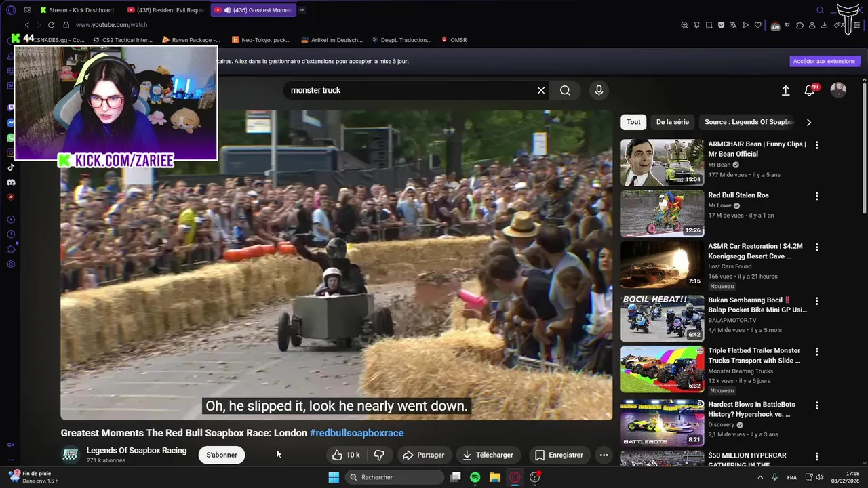Screen dimensions: 868x488
Task: Show more filter chips with right chevron
Action: point(808,122)
